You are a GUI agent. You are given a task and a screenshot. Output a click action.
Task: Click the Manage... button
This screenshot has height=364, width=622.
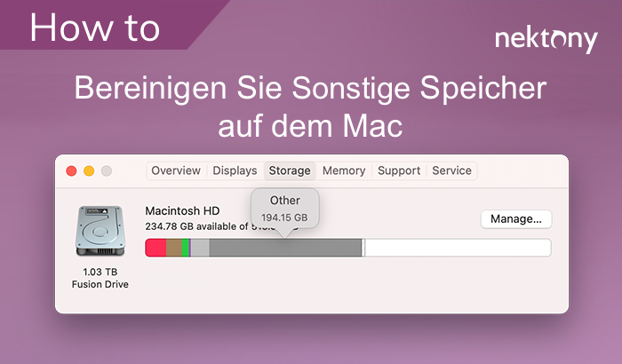(516, 218)
